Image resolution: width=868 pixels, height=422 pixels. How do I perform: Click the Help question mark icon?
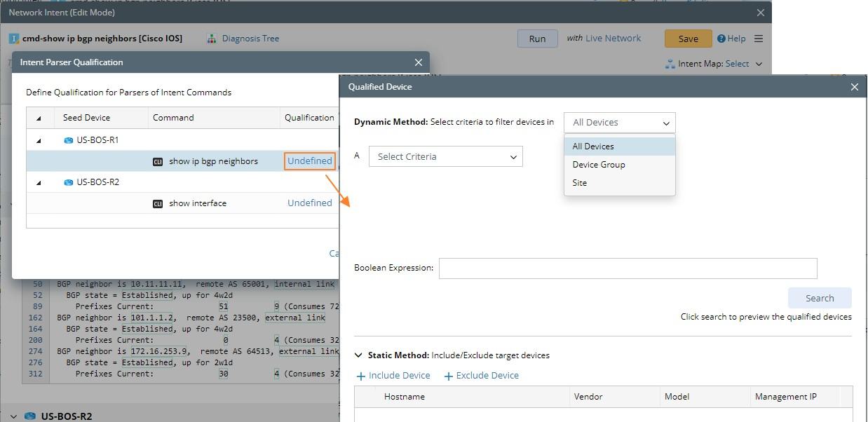click(721, 39)
